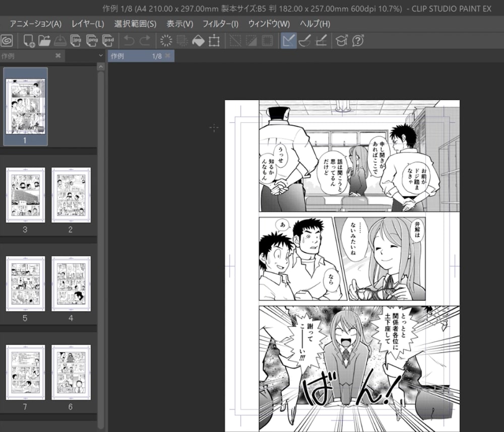Click the Clear outside selection icon
504x432 pixels.
coord(182,41)
